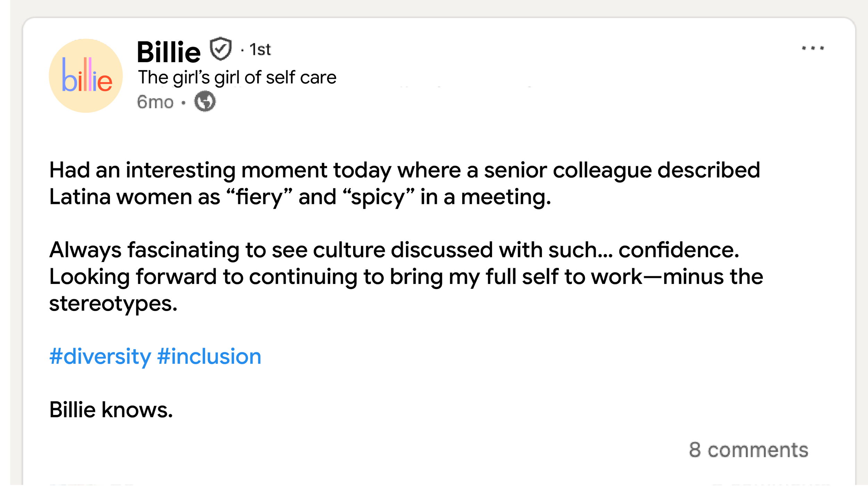868x499 pixels.
Task: Click the tagline The girl's girl of self care
Action: click(237, 77)
